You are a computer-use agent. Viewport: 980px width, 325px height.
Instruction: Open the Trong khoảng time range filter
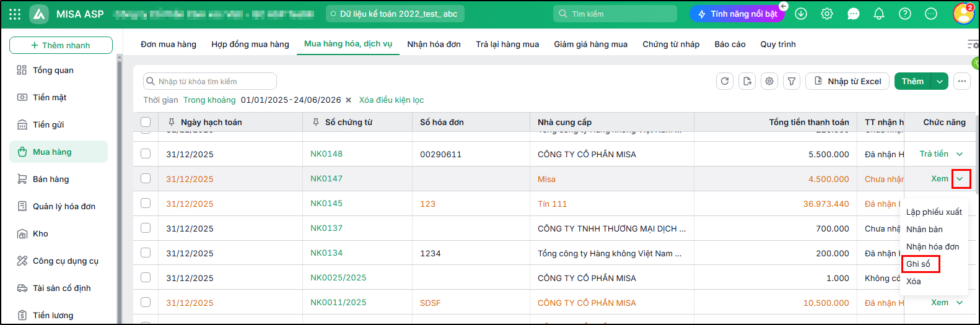209,100
